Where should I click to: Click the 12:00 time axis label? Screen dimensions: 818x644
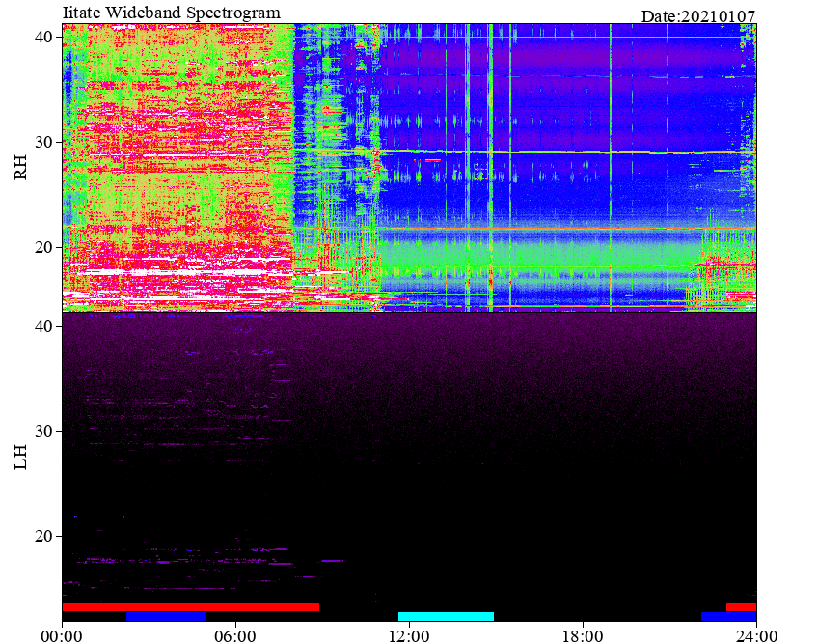[x=410, y=636]
